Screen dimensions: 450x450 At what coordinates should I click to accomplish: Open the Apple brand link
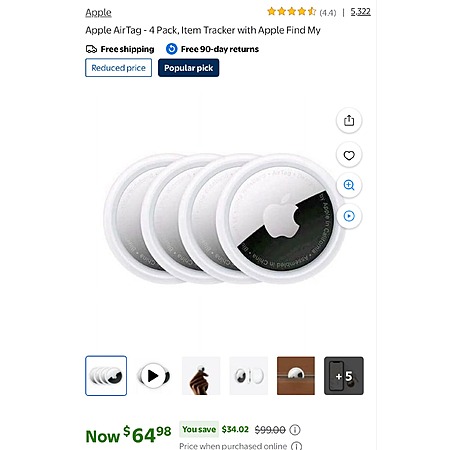98,13
